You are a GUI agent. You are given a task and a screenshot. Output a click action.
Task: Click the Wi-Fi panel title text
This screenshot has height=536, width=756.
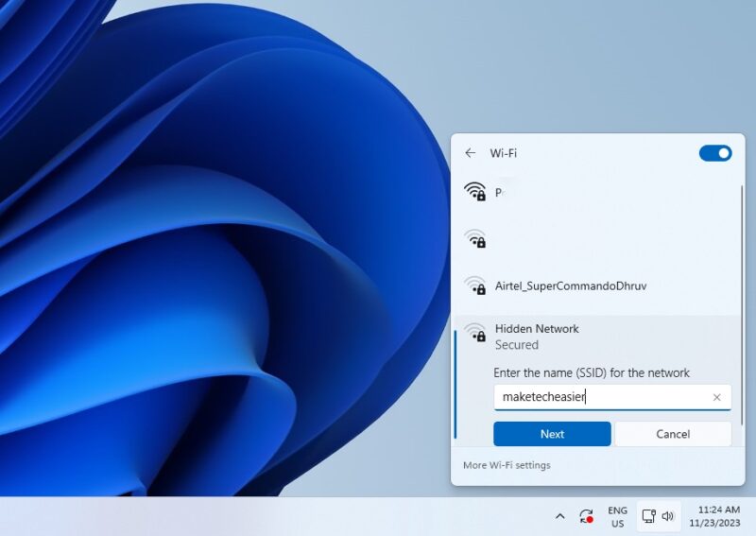point(503,153)
